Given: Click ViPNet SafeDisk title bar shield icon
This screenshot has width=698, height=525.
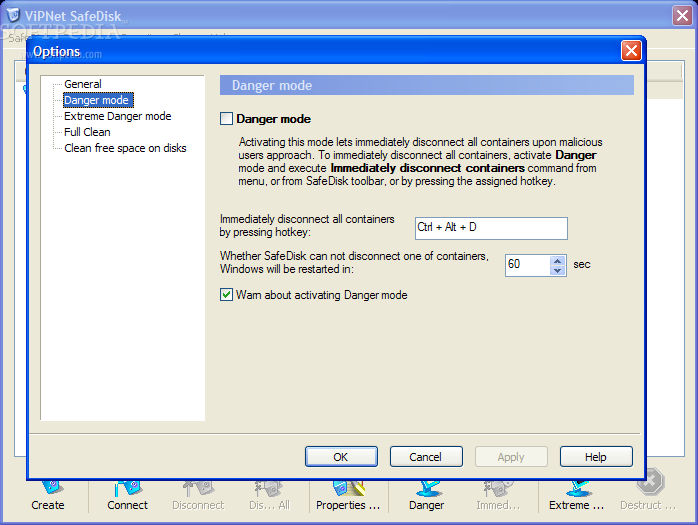Looking at the screenshot, I should pos(14,15).
